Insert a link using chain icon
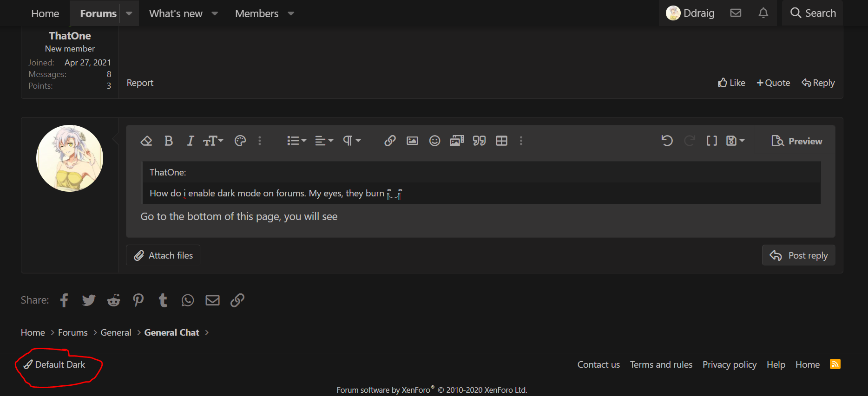Image resolution: width=868 pixels, height=396 pixels. [x=390, y=141]
